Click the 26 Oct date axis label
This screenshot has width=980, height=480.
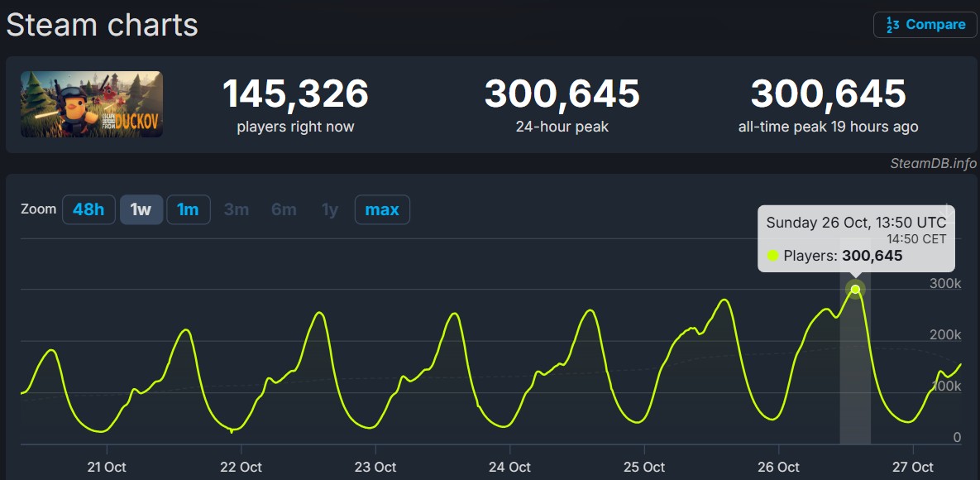(x=778, y=467)
